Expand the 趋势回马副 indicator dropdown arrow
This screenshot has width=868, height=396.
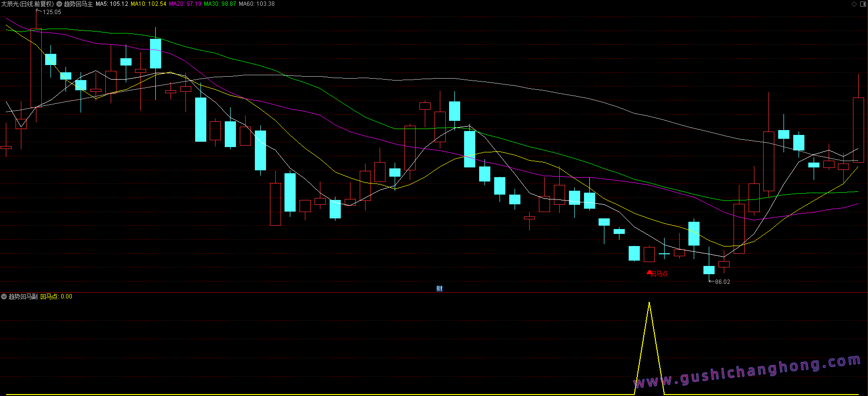4,297
